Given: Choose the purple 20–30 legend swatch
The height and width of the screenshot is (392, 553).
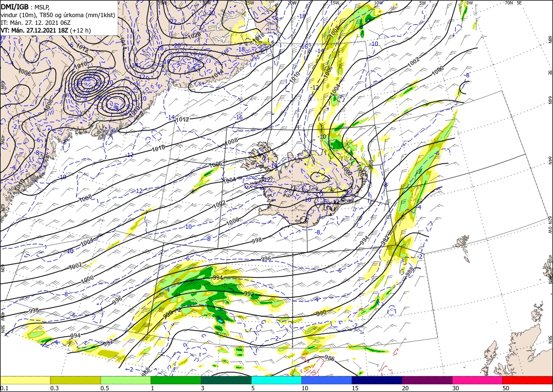Looking at the screenshot, I should 427,380.
